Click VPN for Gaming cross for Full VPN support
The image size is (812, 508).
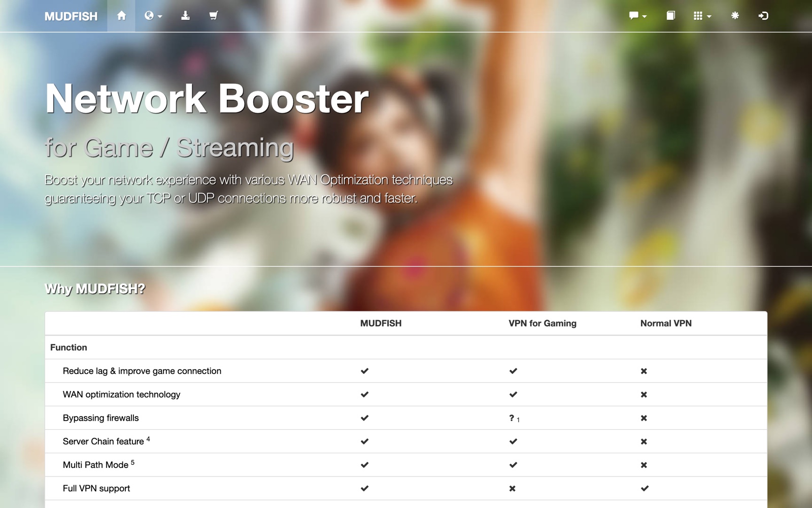coord(512,489)
